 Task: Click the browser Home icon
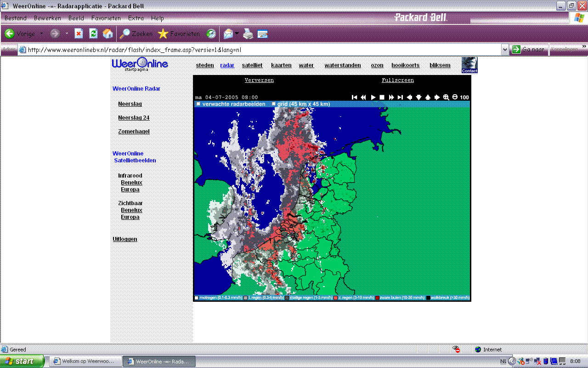[x=108, y=34]
